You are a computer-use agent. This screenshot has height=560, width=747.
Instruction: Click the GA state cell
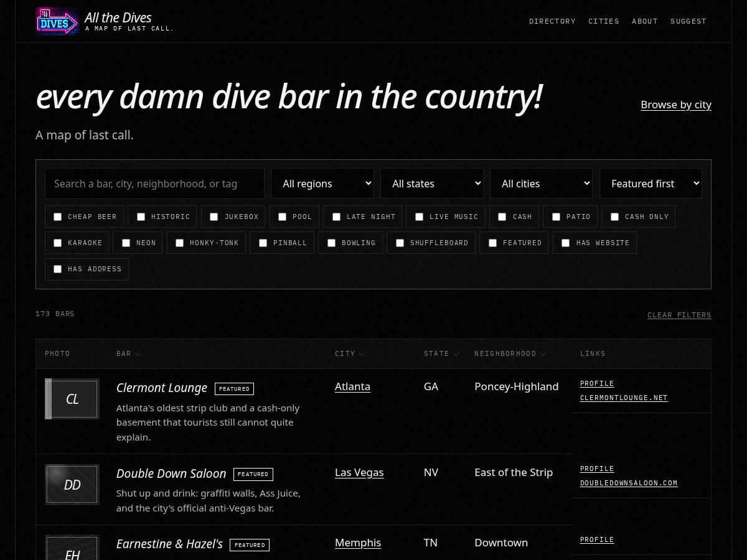point(431,386)
